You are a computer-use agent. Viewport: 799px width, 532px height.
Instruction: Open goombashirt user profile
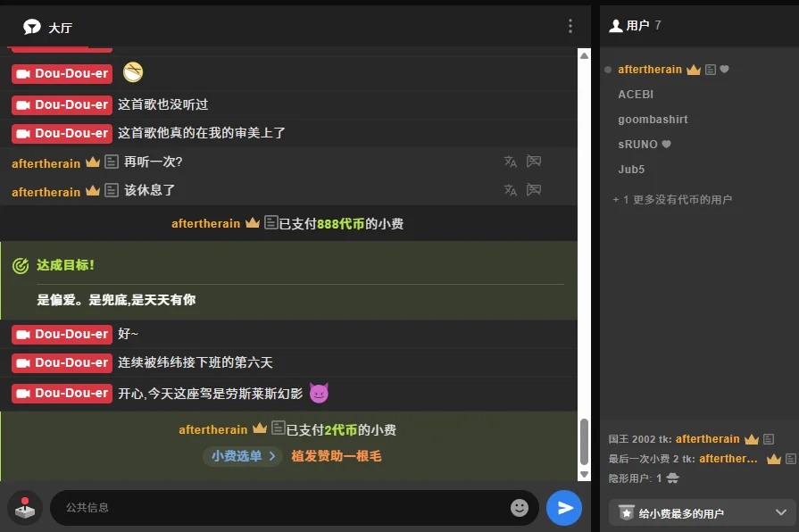[653, 120]
